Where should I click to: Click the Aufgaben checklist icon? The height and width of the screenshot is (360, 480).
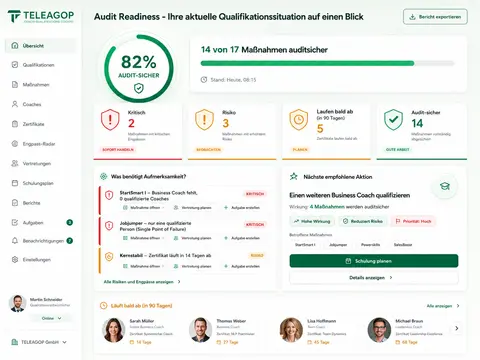[x=15, y=222]
